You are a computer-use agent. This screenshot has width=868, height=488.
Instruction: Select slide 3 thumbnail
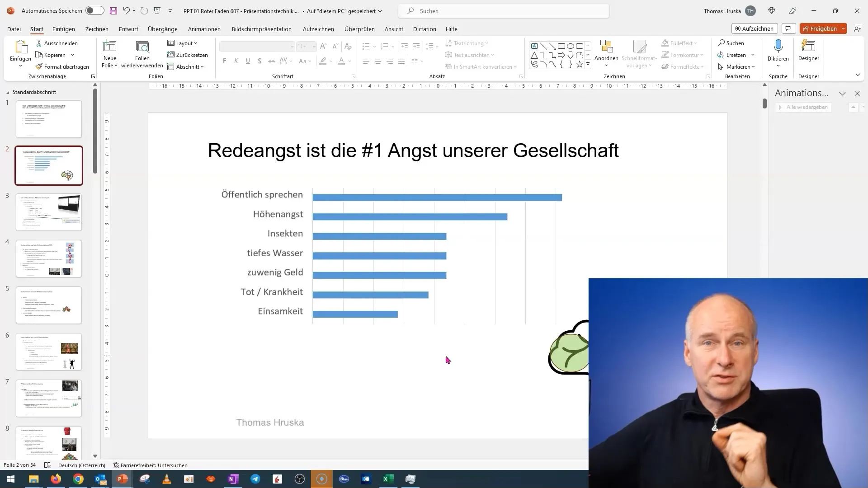[49, 212]
